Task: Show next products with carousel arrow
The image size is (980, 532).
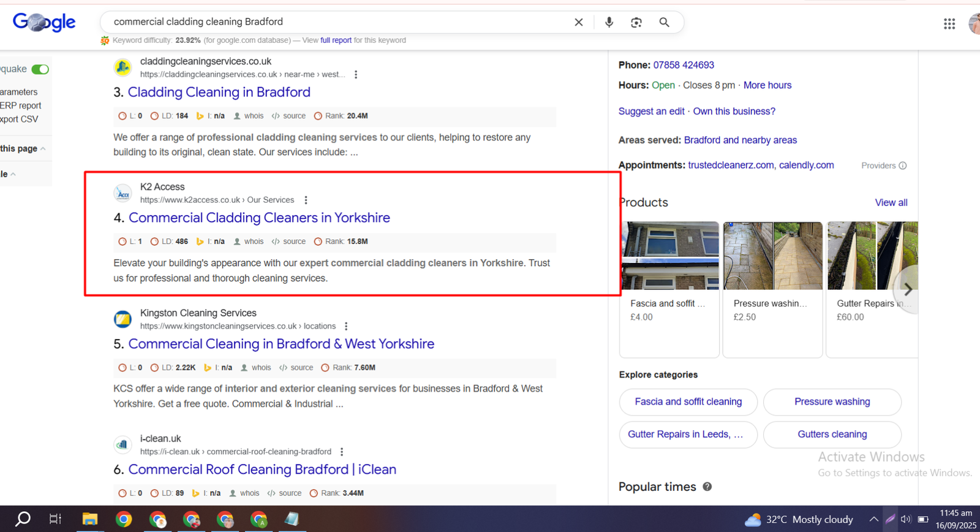Action: [x=908, y=289]
